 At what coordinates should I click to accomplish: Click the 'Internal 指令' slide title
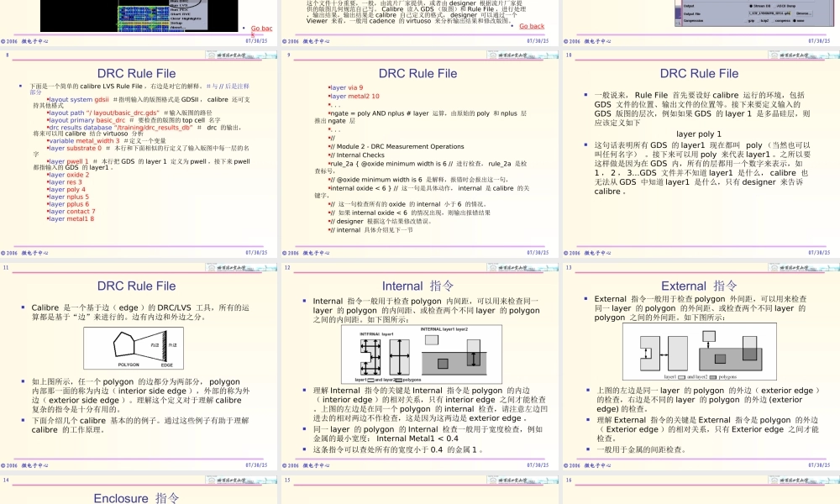click(417, 286)
